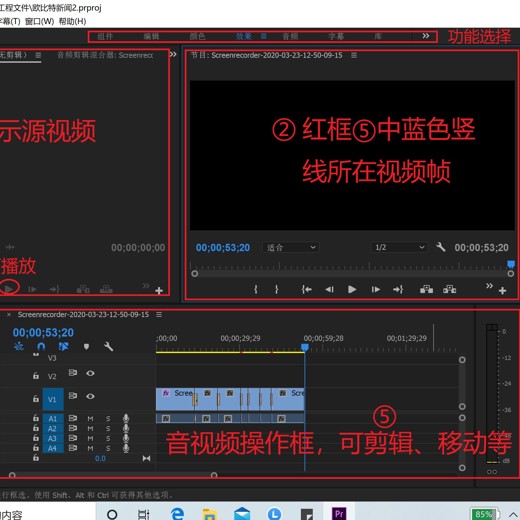
Task: Open the 1/2 playback resolution dropdown
Action: click(x=399, y=247)
